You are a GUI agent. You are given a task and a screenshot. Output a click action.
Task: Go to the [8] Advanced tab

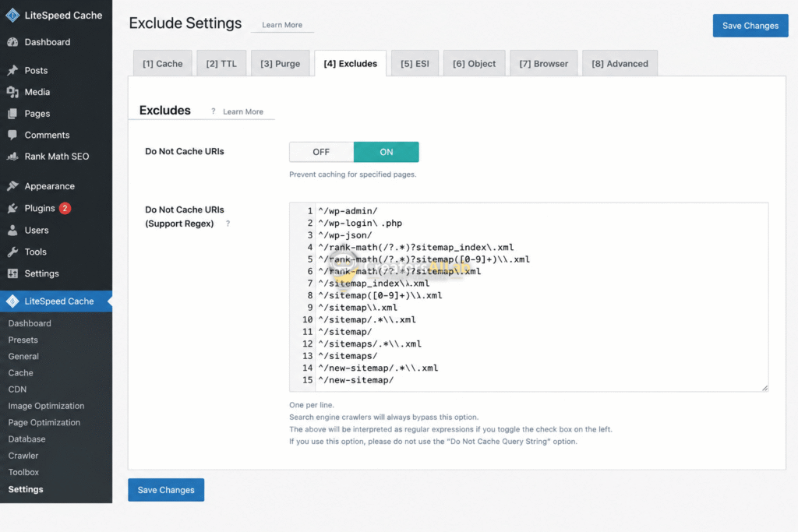[620, 64]
